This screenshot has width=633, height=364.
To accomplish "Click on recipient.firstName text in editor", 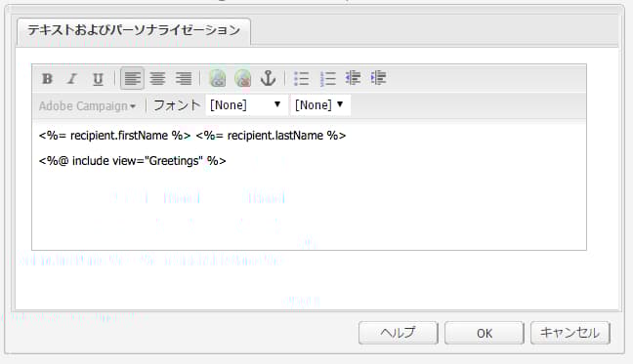I will click(119, 136).
